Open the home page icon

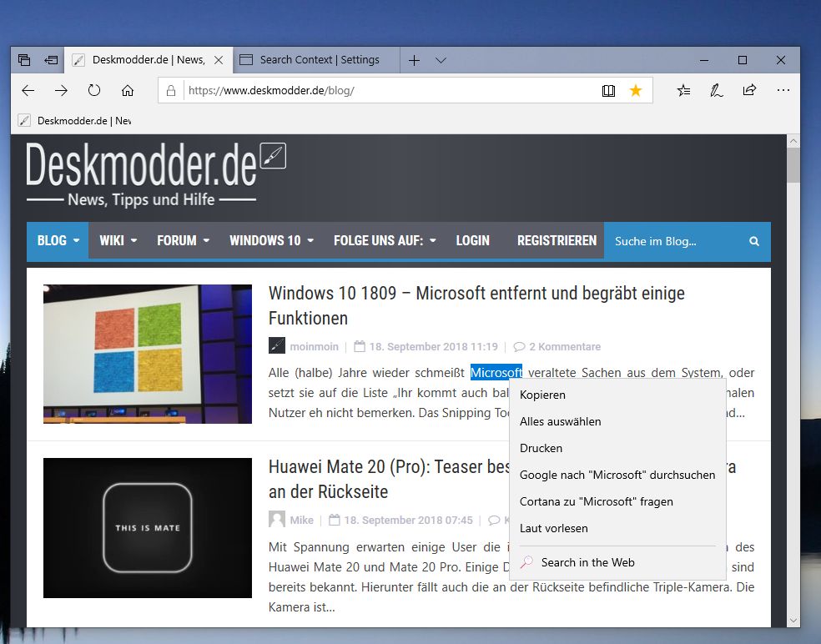127,91
